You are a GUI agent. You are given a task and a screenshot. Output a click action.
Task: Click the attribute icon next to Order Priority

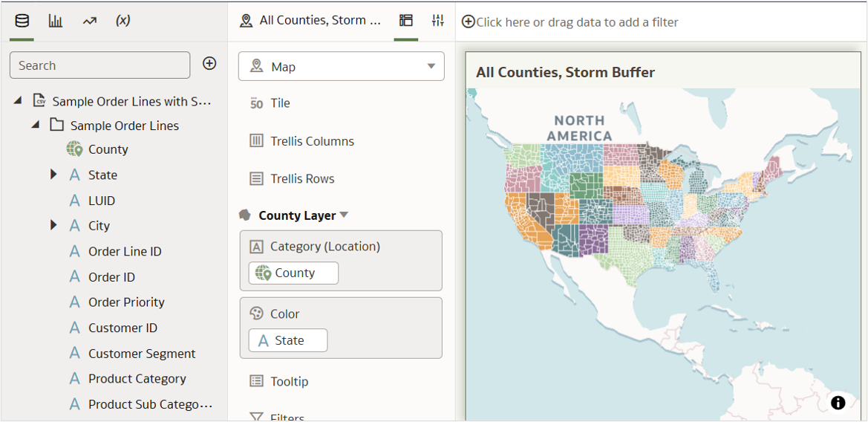pyautogui.click(x=75, y=302)
